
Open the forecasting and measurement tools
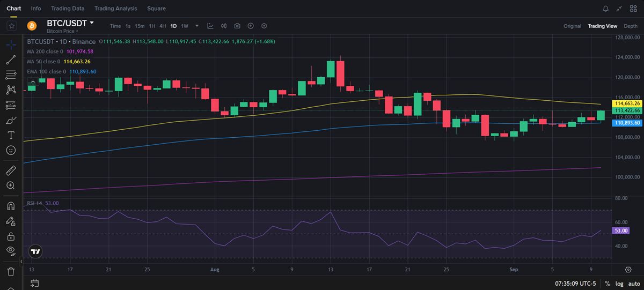pos(11,105)
